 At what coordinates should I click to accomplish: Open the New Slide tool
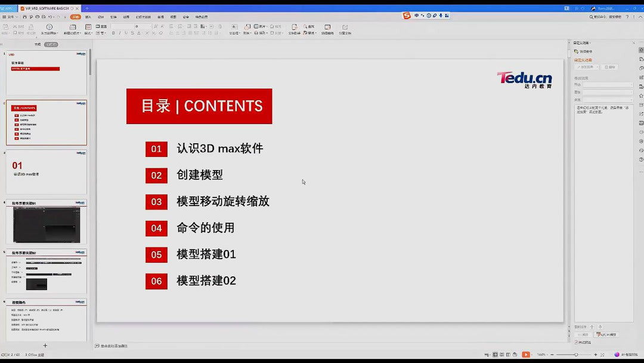point(73,30)
